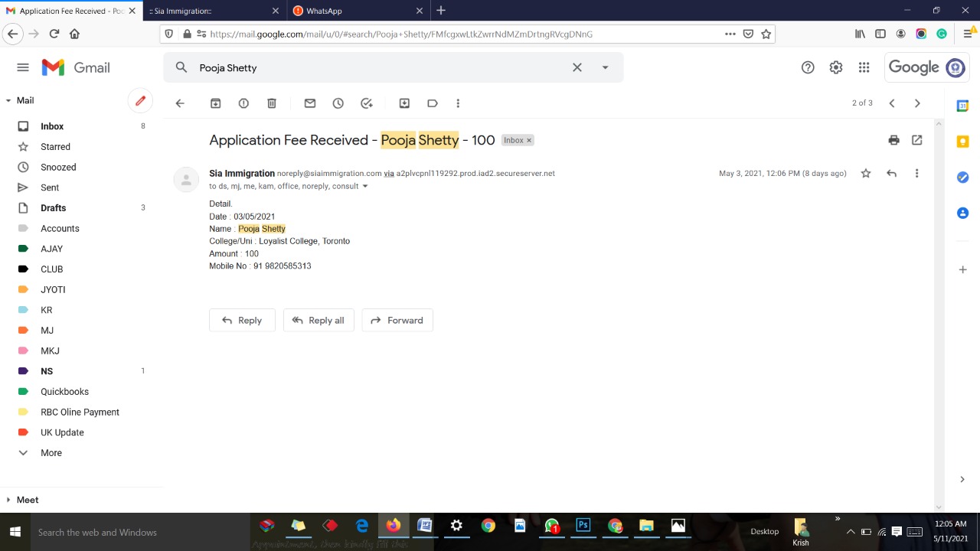This screenshot has width=980, height=551.
Task: Open Photoshop from the taskbar
Action: (x=583, y=526)
